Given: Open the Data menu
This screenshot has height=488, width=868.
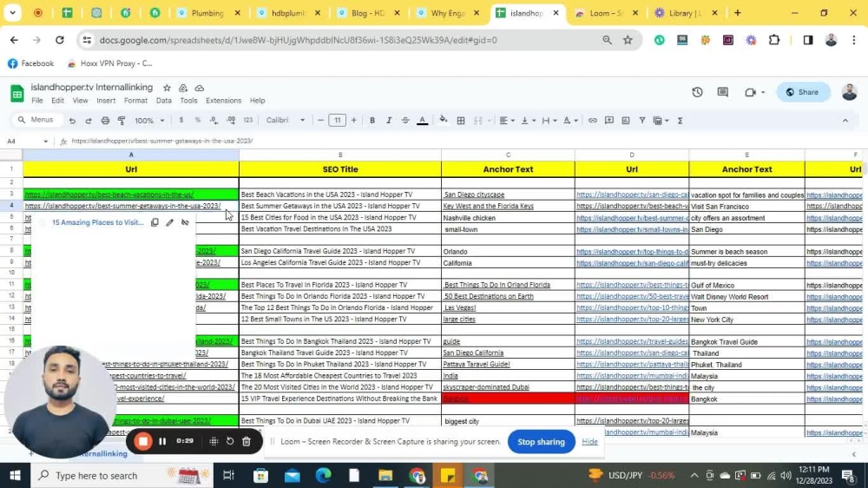Looking at the screenshot, I should (164, 101).
